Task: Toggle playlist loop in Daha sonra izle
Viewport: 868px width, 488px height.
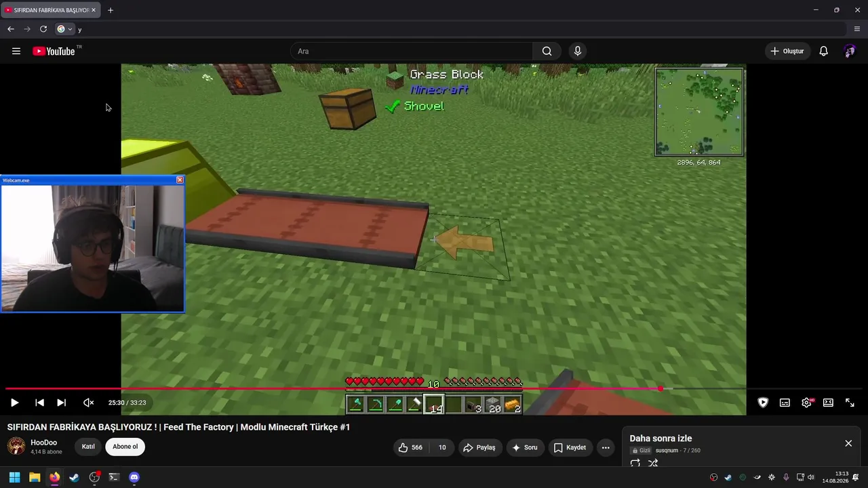Action: click(635, 464)
